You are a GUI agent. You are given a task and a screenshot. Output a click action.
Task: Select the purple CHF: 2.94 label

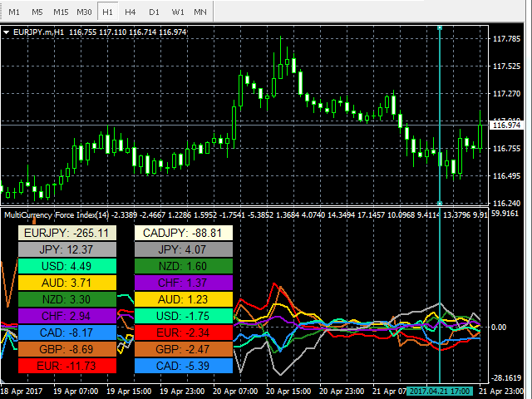click(x=67, y=316)
